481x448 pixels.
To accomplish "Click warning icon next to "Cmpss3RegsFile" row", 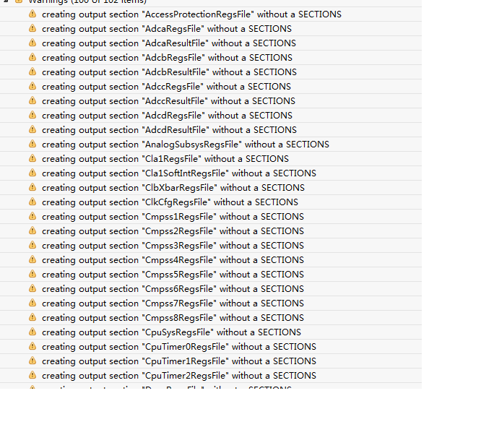I will click(x=32, y=246).
